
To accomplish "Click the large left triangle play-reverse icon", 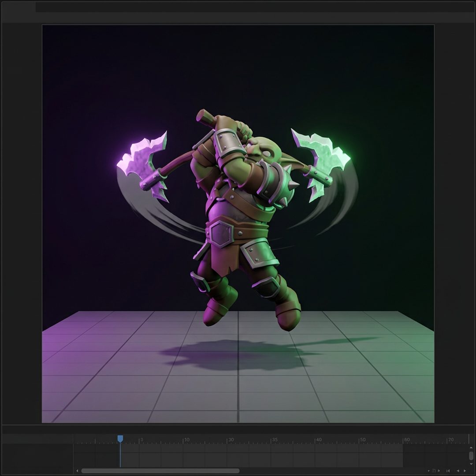I will click(458, 471).
